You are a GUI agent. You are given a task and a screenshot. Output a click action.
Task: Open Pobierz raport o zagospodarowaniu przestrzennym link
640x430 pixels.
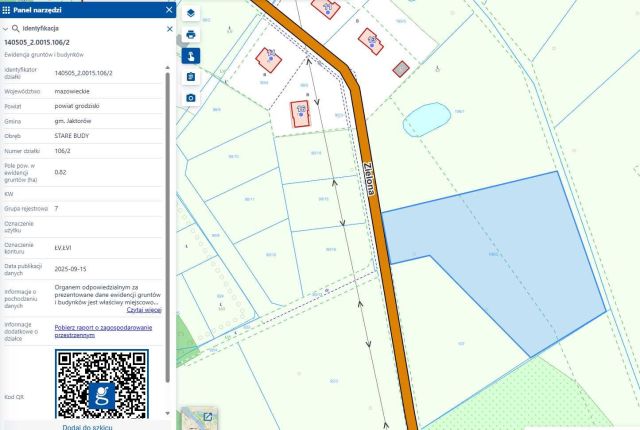click(103, 331)
